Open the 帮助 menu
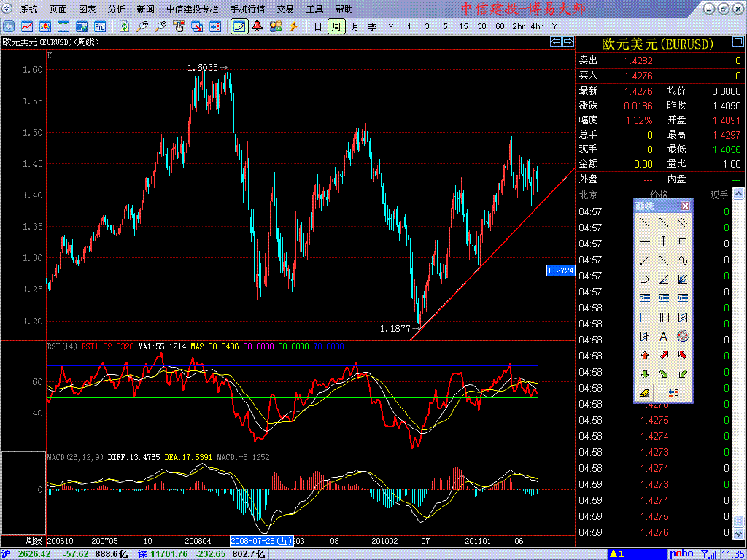 click(x=344, y=9)
